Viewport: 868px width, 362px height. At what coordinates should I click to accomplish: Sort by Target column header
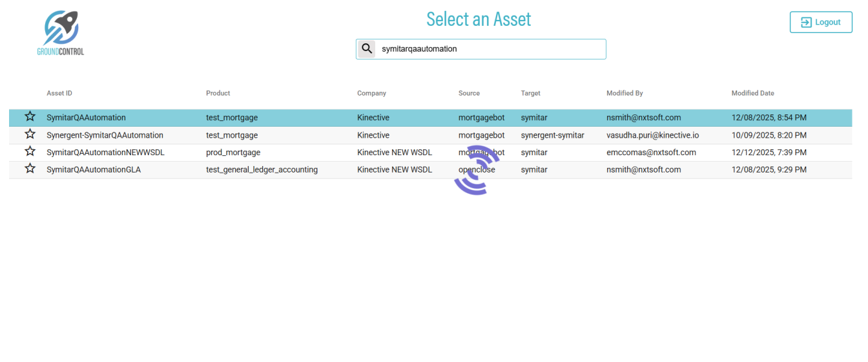click(531, 93)
